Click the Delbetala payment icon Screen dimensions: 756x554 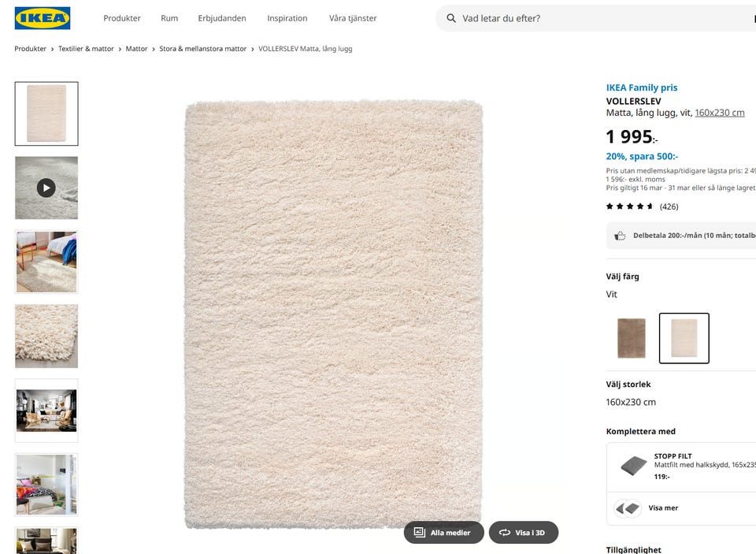tap(620, 236)
